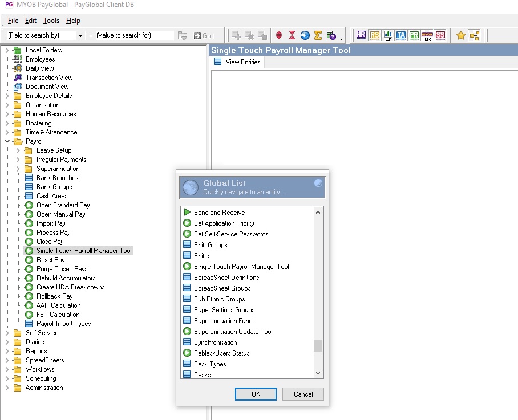The image size is (518, 420).
Task: Select Rollback Pay in the tree
Action: 55,296
